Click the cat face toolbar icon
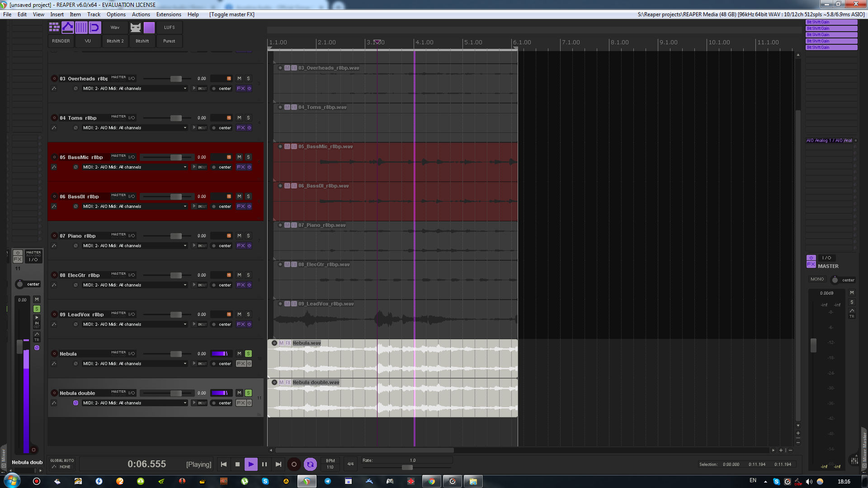Viewport: 868px width, 488px height. pos(136,28)
